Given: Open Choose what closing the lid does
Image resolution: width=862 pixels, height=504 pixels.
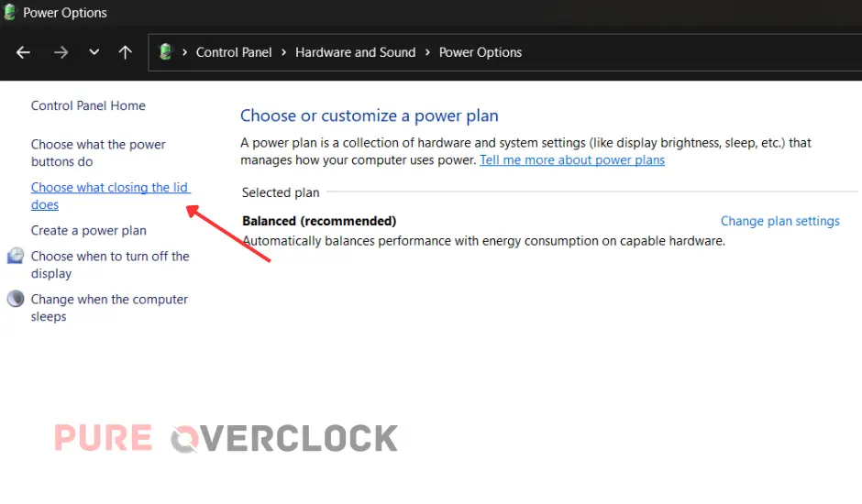Looking at the screenshot, I should tap(109, 196).
